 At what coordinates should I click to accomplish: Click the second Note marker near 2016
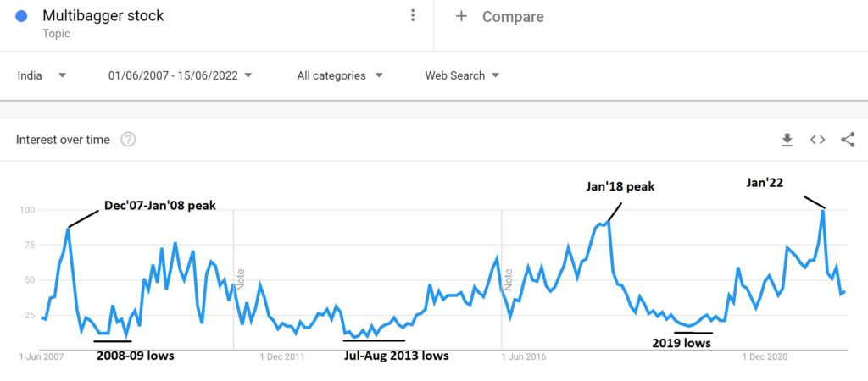coord(509,278)
